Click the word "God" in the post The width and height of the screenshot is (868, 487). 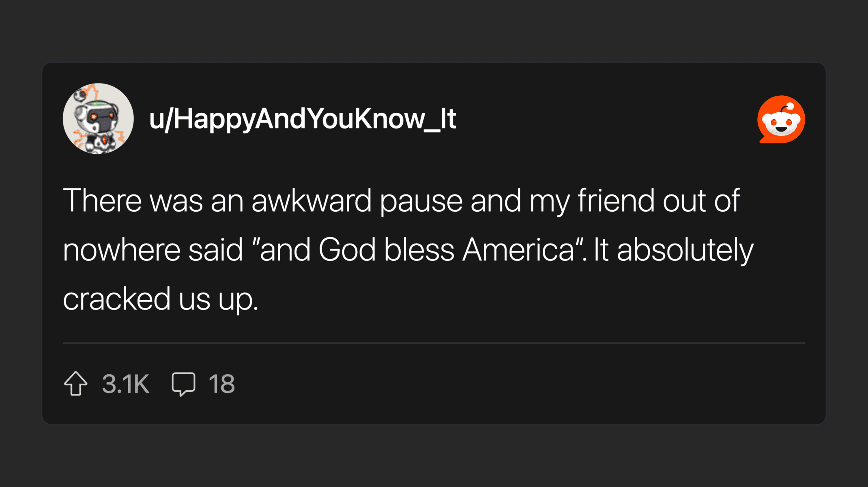pyautogui.click(x=347, y=250)
